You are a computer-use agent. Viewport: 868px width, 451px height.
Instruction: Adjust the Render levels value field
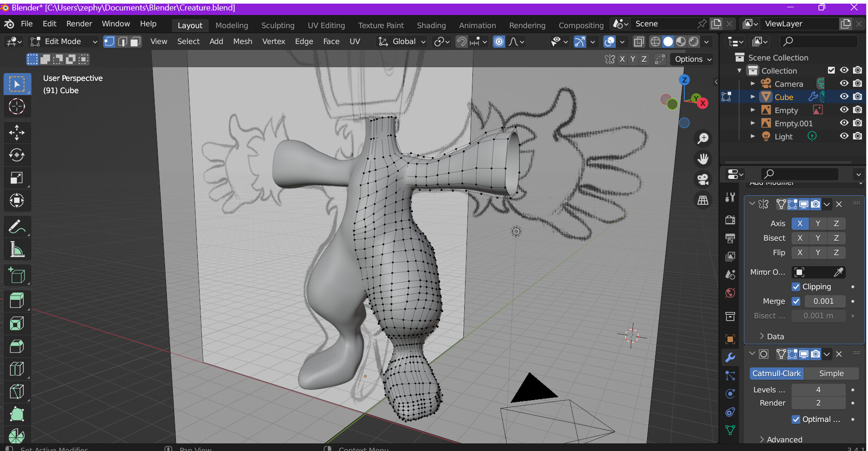tap(818, 403)
